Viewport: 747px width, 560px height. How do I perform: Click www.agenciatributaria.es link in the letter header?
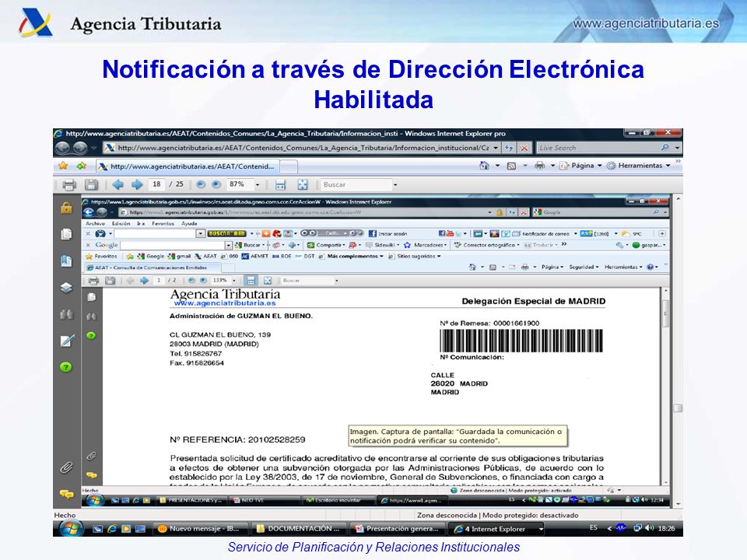[x=225, y=303]
